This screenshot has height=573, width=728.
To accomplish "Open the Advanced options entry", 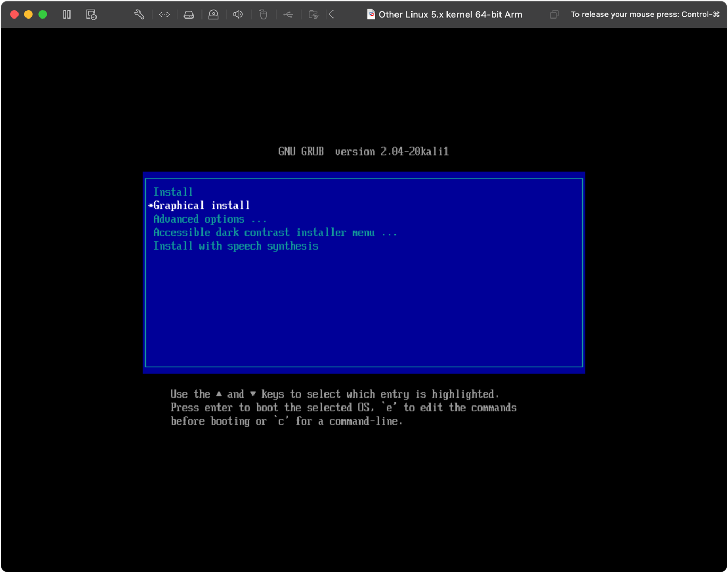I will click(210, 219).
